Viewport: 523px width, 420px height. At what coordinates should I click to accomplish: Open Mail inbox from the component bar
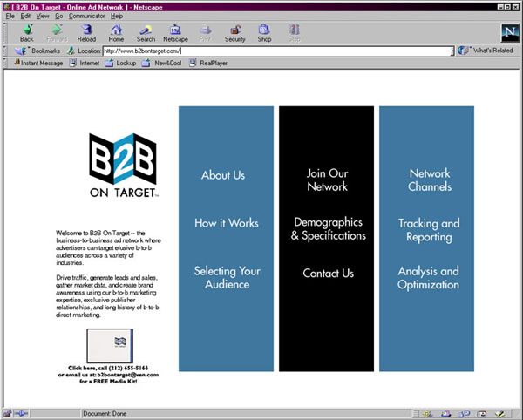coord(445,414)
